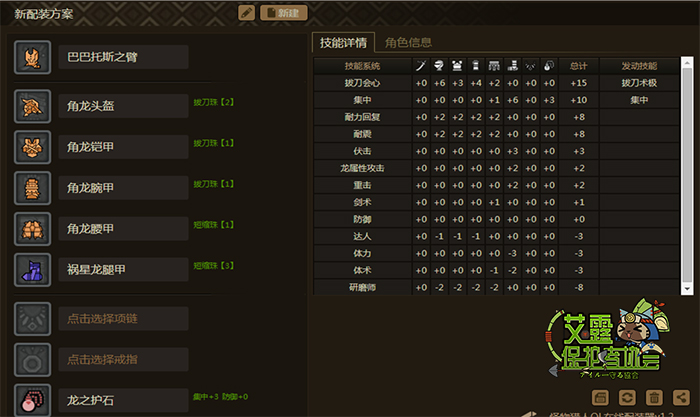Click the 发动技能 column header

pos(639,66)
